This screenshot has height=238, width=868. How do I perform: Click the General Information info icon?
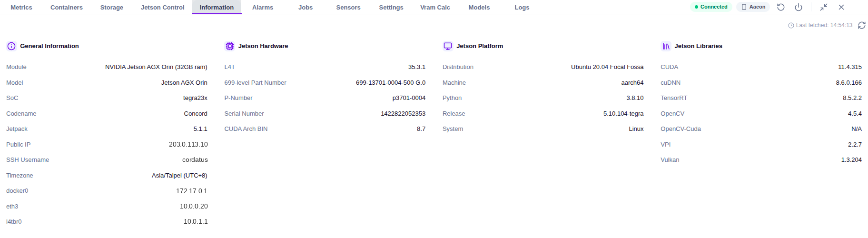tap(11, 46)
